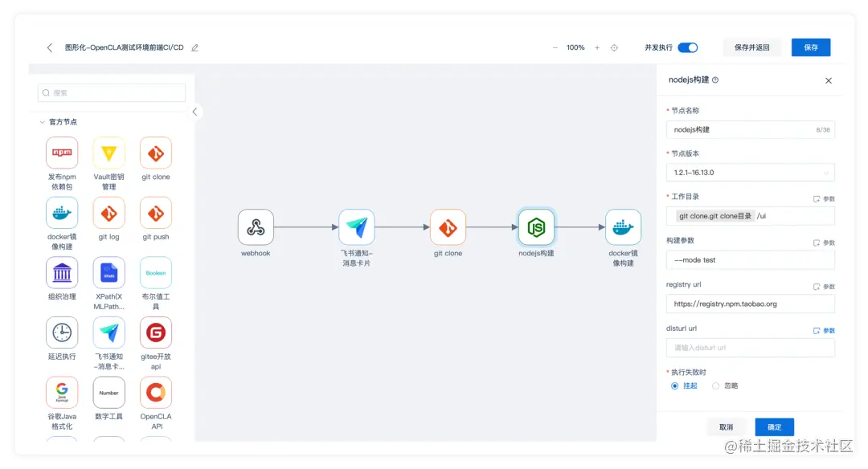Choose the docker镜像构建 sidebar node

(62, 212)
